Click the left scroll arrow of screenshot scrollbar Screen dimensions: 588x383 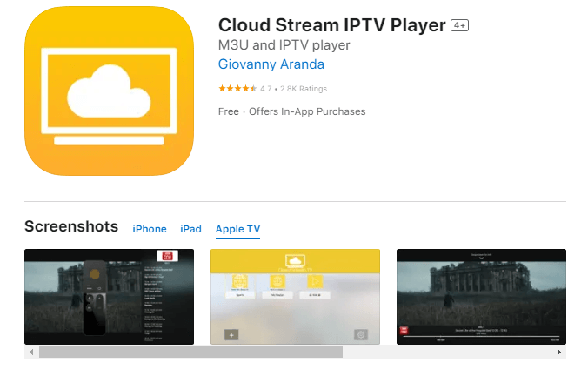click(31, 353)
